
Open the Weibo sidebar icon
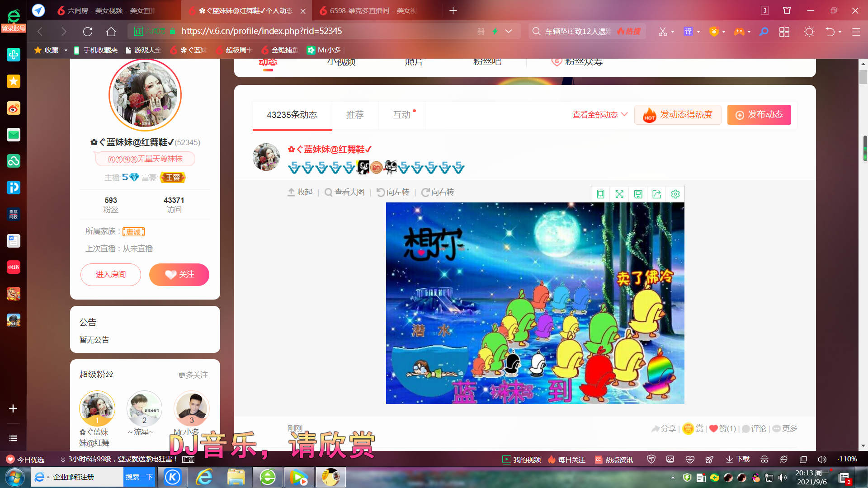(14, 108)
